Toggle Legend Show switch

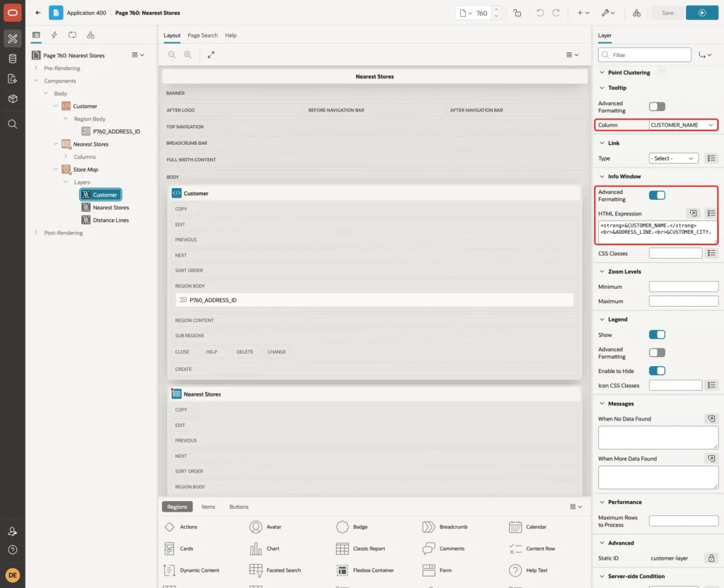pyautogui.click(x=657, y=334)
